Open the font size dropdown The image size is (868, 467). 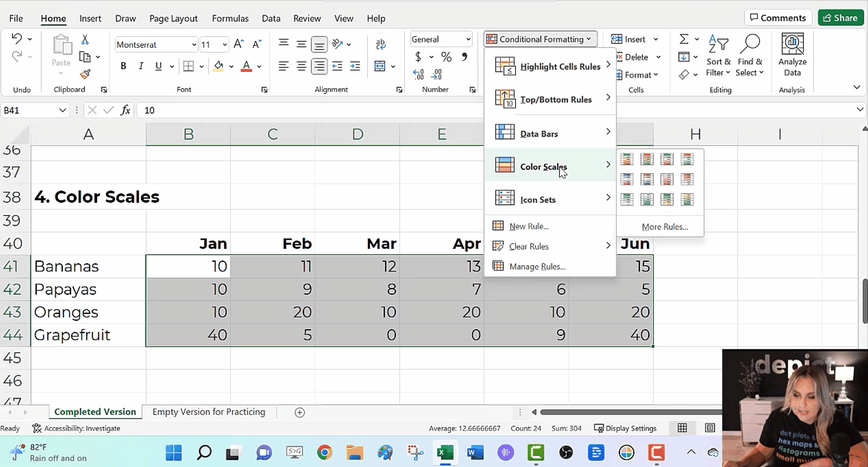point(225,45)
